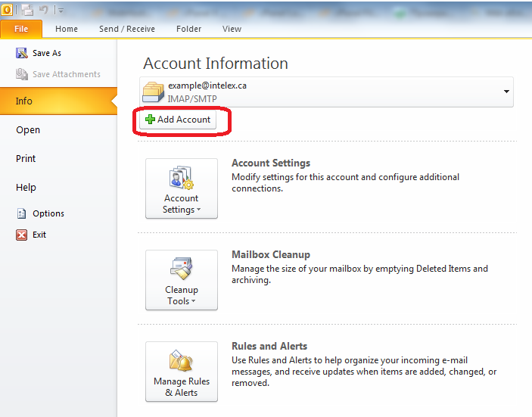Click the Cleanup Tools broom icon
532x417 pixels.
(x=182, y=269)
